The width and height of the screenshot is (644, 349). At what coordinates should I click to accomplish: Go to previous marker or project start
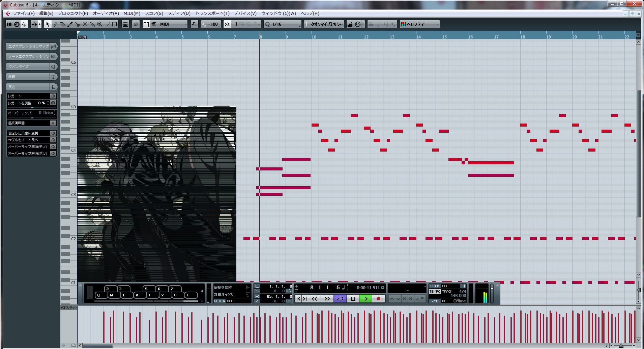pyautogui.click(x=298, y=299)
